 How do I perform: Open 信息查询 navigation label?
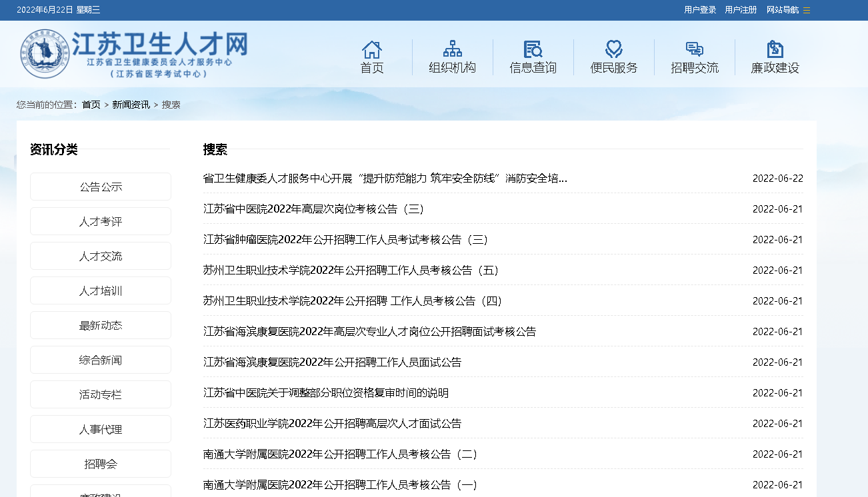point(533,68)
